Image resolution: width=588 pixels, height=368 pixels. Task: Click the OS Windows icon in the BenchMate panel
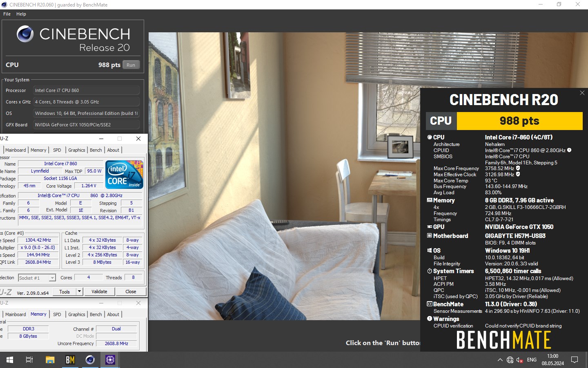click(430, 251)
